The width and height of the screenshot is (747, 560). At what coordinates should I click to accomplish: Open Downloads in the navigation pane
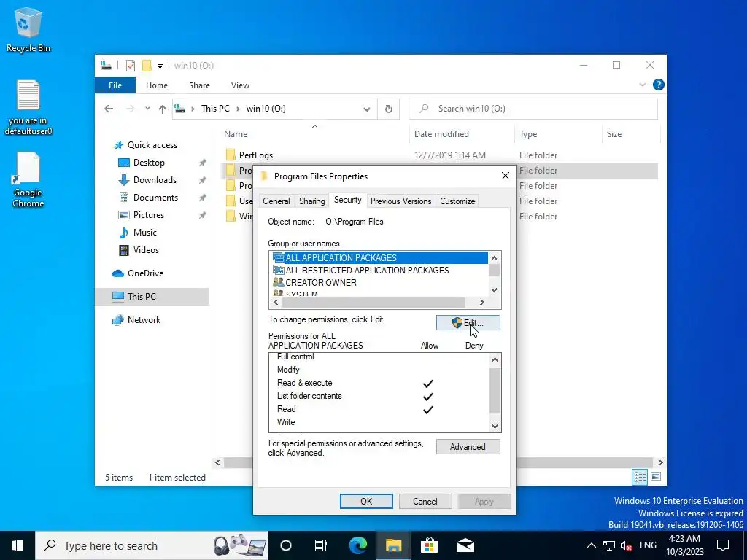[x=155, y=180]
